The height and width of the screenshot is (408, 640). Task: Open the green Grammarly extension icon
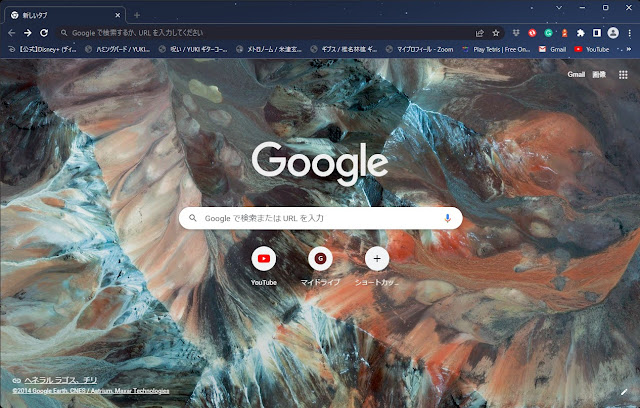(x=548, y=33)
